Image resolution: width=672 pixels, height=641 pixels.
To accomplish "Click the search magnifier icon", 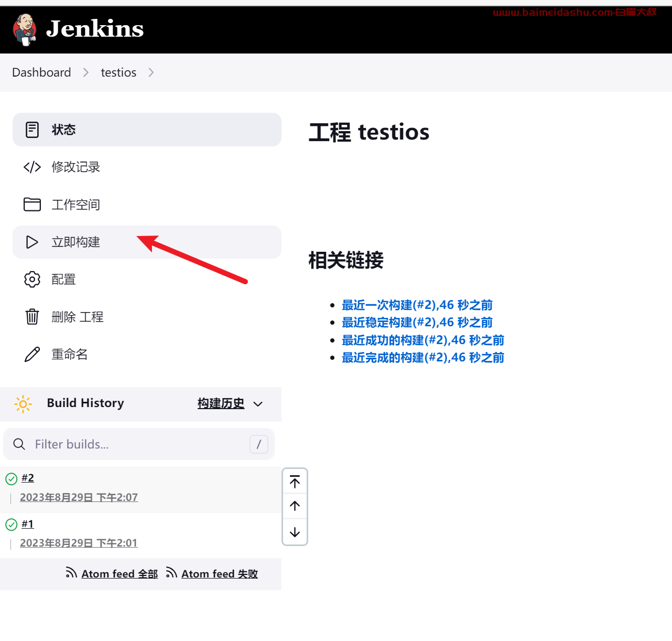I will click(x=19, y=444).
